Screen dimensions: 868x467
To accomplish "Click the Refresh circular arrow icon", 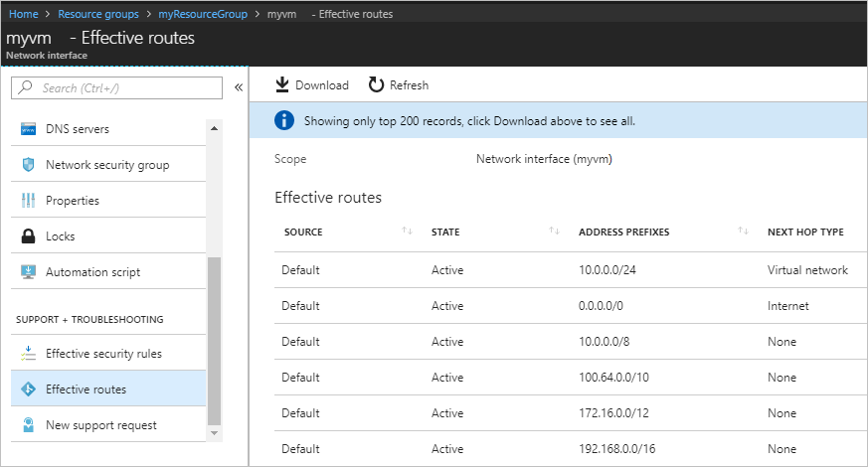I will click(x=376, y=84).
